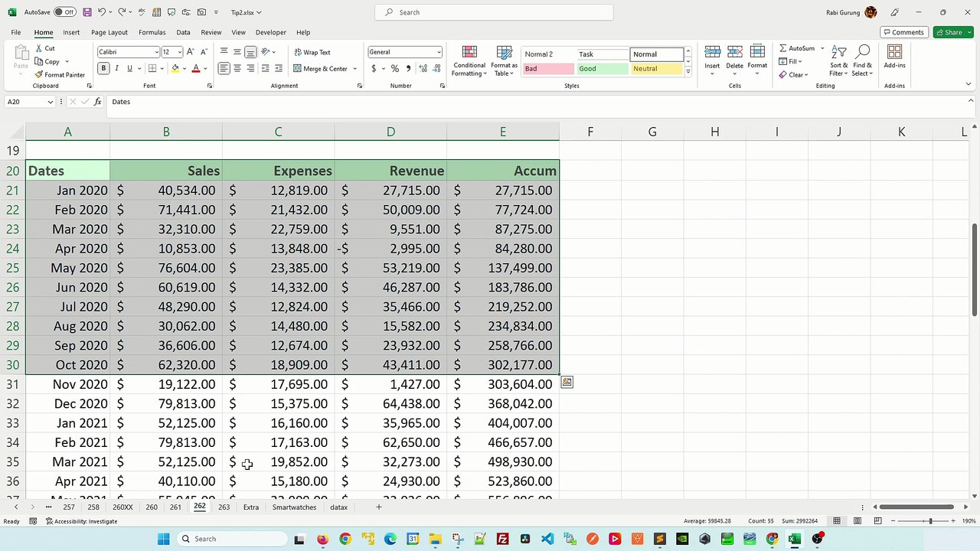
Task: Click Comma Style icon
Action: click(x=408, y=68)
